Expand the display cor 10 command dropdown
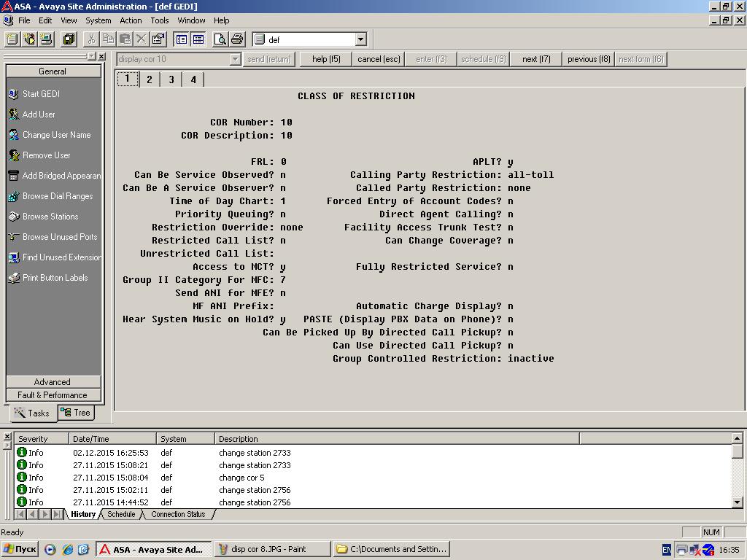747x560 pixels. [236, 60]
